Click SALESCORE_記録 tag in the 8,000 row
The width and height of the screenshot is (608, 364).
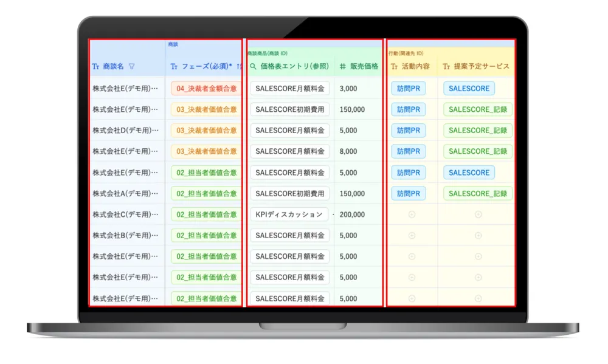click(478, 151)
